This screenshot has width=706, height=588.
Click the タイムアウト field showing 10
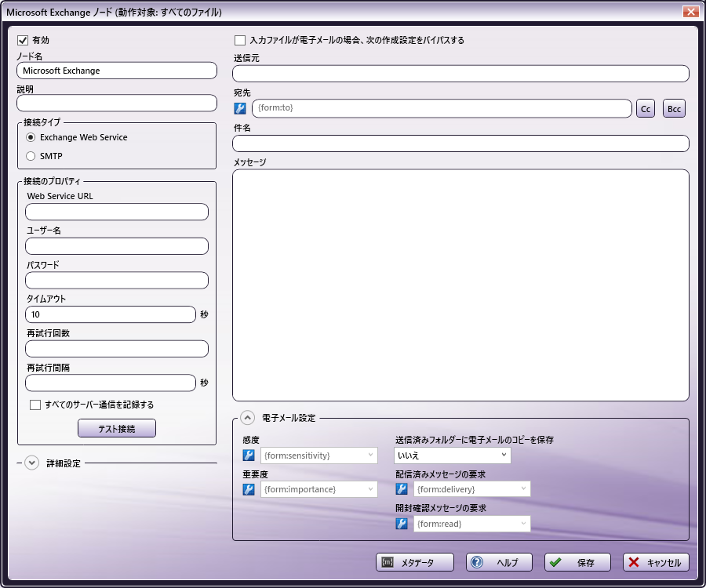(x=111, y=314)
